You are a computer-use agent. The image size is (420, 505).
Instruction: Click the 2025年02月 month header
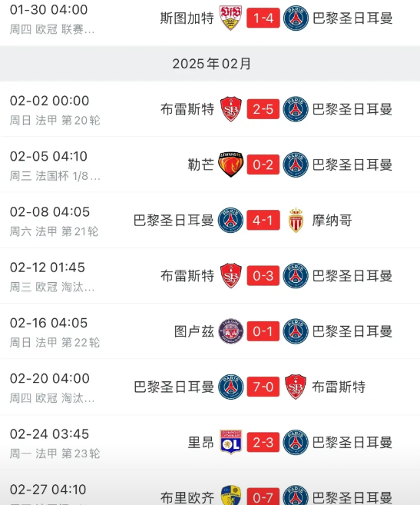(211, 64)
